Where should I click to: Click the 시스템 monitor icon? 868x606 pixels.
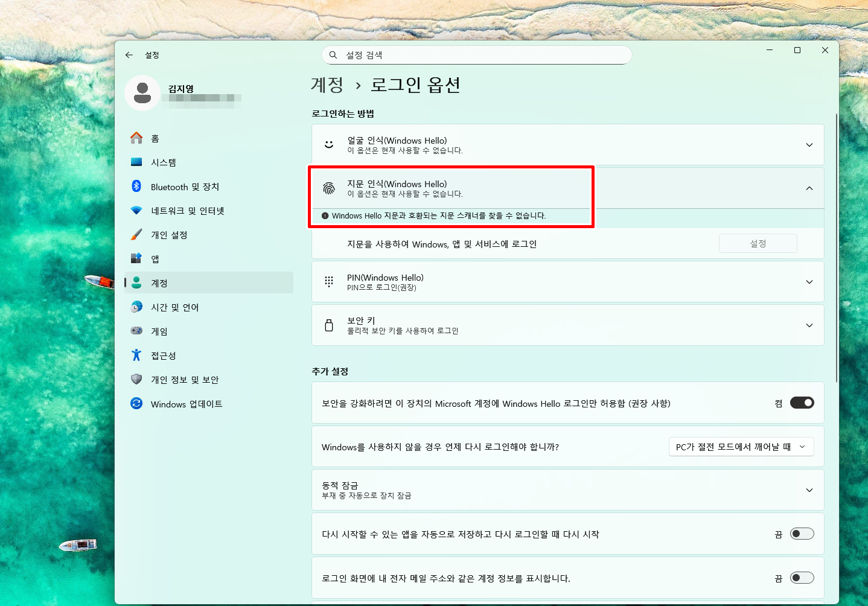click(x=137, y=162)
